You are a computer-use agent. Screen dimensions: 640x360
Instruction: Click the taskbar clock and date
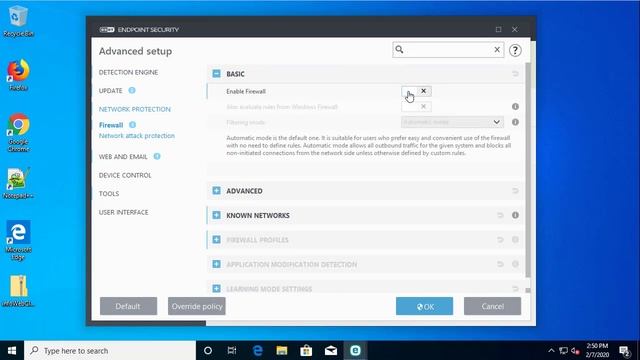tap(597, 351)
